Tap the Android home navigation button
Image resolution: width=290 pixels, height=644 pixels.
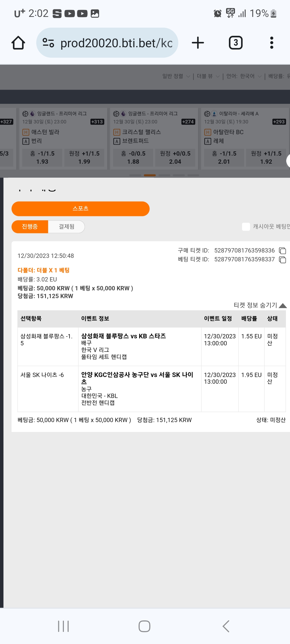click(144, 626)
